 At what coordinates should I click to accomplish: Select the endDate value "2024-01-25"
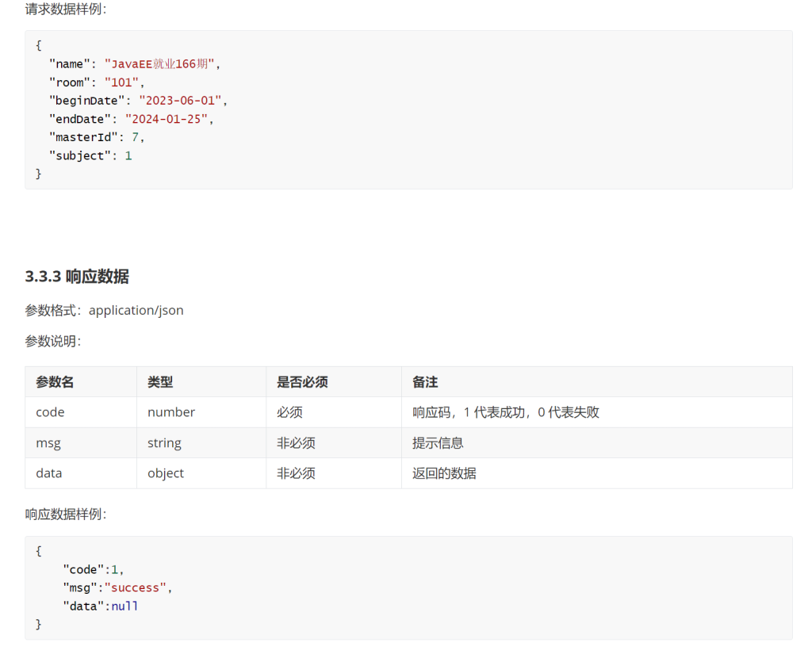(x=170, y=119)
